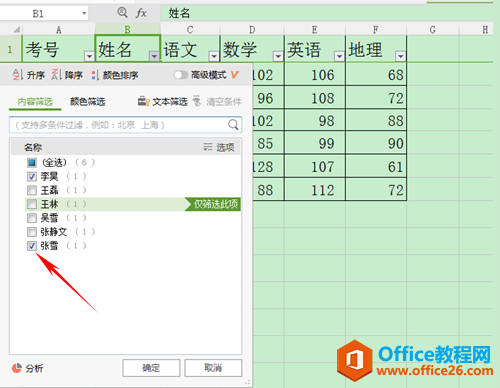Screen dimensions: 500x388
Task: Select the cell containing 107
Action: [x=315, y=166]
